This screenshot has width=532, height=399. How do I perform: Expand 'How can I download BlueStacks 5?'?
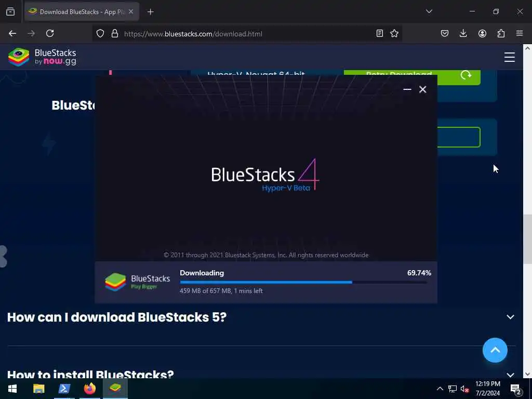click(261, 317)
